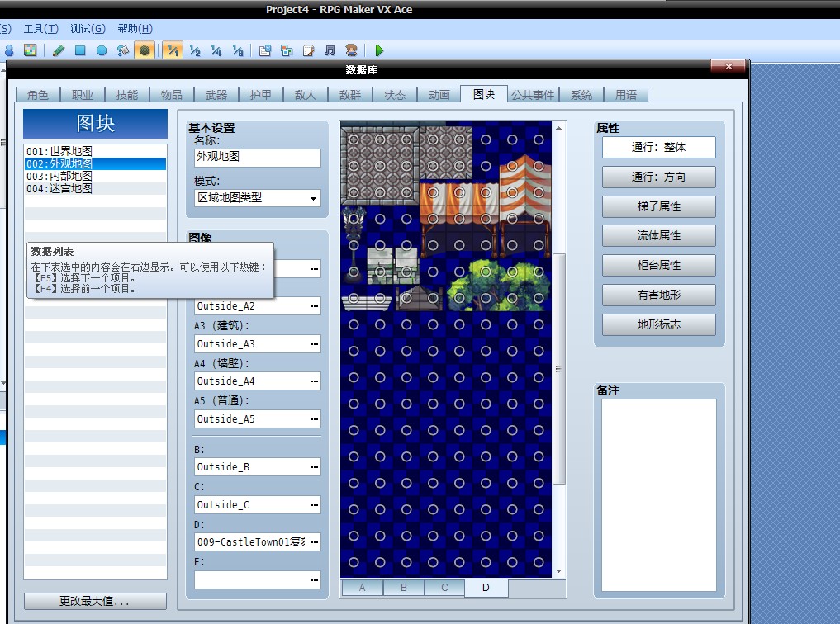
Task: Set map zoom scale to 1/4
Action: coord(216,50)
